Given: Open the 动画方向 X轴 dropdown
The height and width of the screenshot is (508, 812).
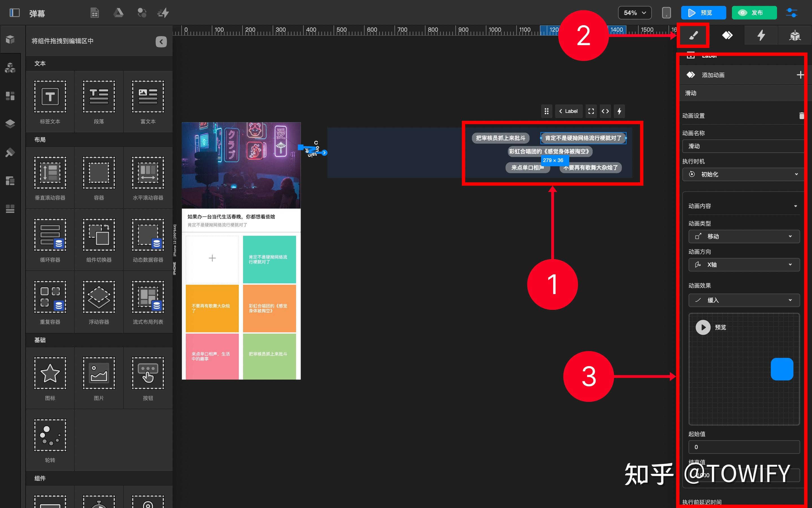Looking at the screenshot, I should coord(744,265).
